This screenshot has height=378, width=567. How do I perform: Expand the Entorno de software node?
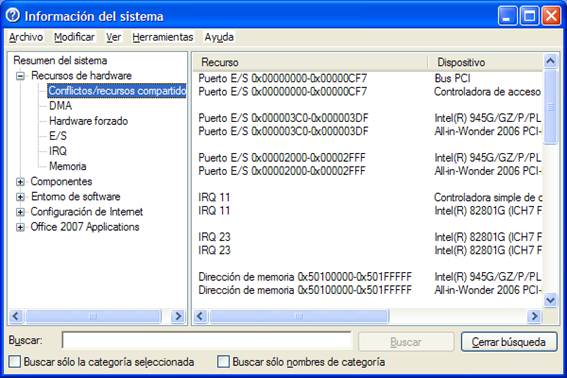pyautogui.click(x=21, y=197)
